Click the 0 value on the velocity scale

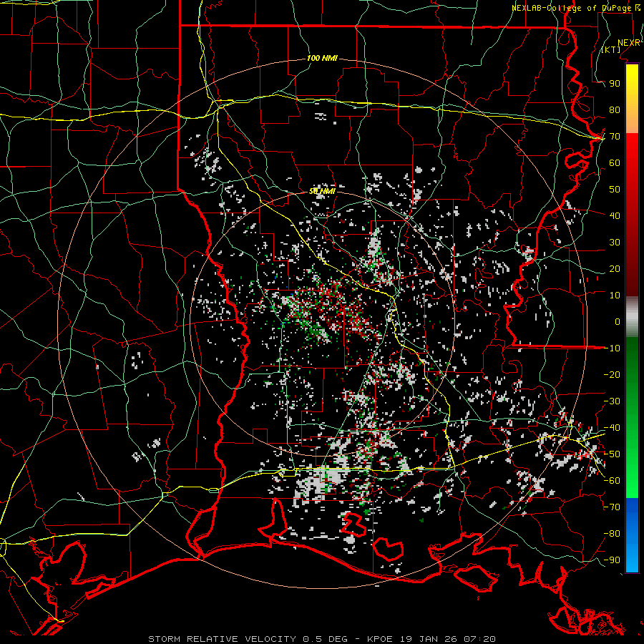click(x=618, y=321)
